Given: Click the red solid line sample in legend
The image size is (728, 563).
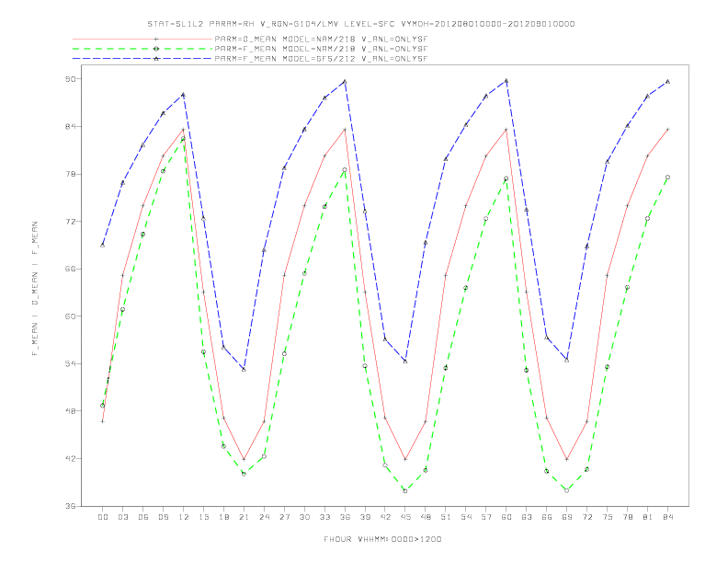Looking at the screenshot, I should coord(142,39).
